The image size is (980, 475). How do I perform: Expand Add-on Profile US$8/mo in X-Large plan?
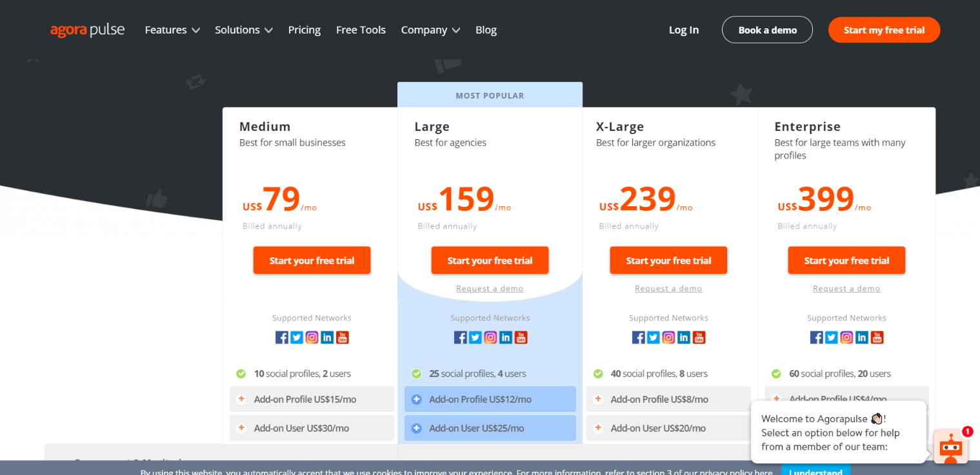668,399
